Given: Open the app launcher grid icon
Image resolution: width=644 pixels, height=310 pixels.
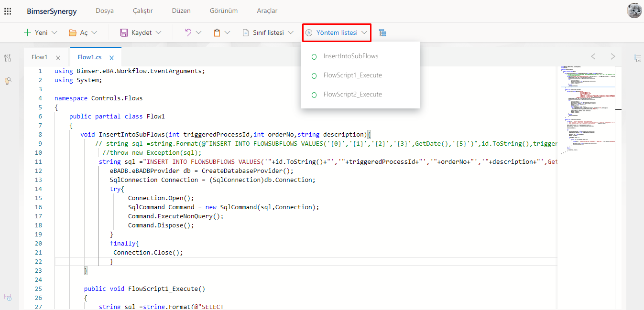Looking at the screenshot, I should click(x=8, y=11).
